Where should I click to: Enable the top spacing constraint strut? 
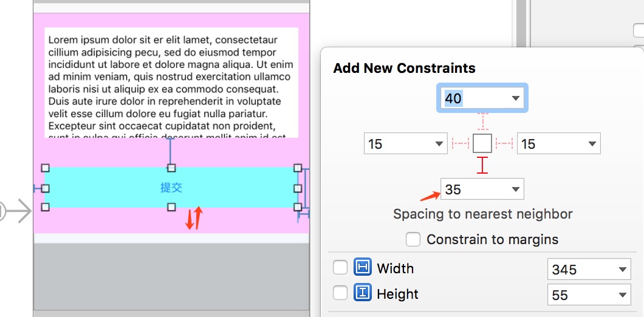point(482,121)
